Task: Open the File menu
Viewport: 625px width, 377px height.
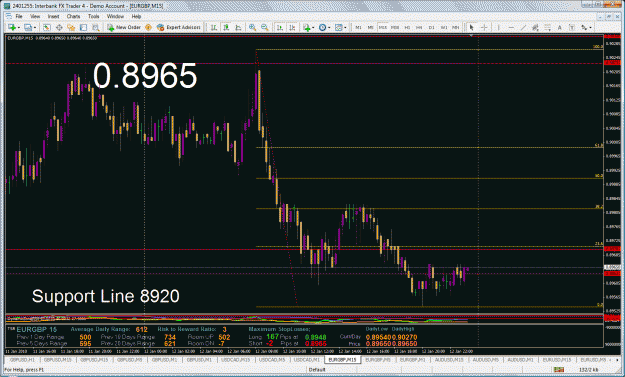Action: (19, 16)
